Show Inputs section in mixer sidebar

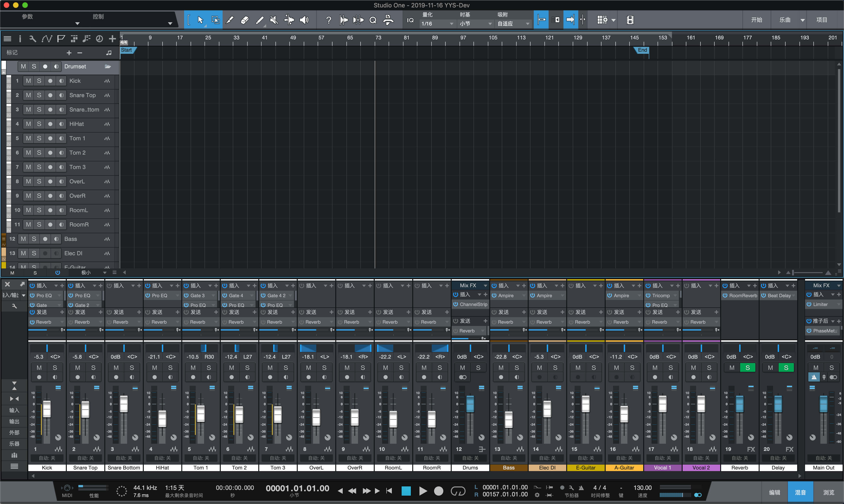pyautogui.click(x=14, y=410)
